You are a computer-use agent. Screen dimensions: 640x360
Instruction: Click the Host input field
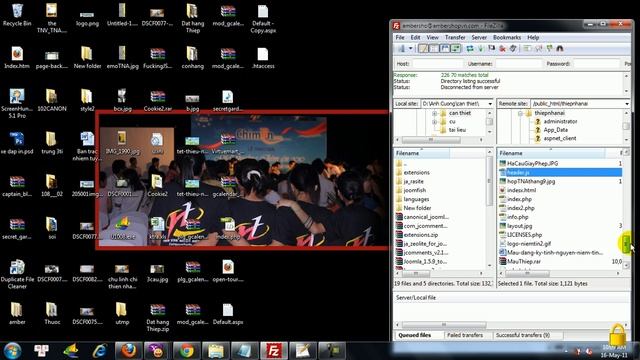click(437, 64)
